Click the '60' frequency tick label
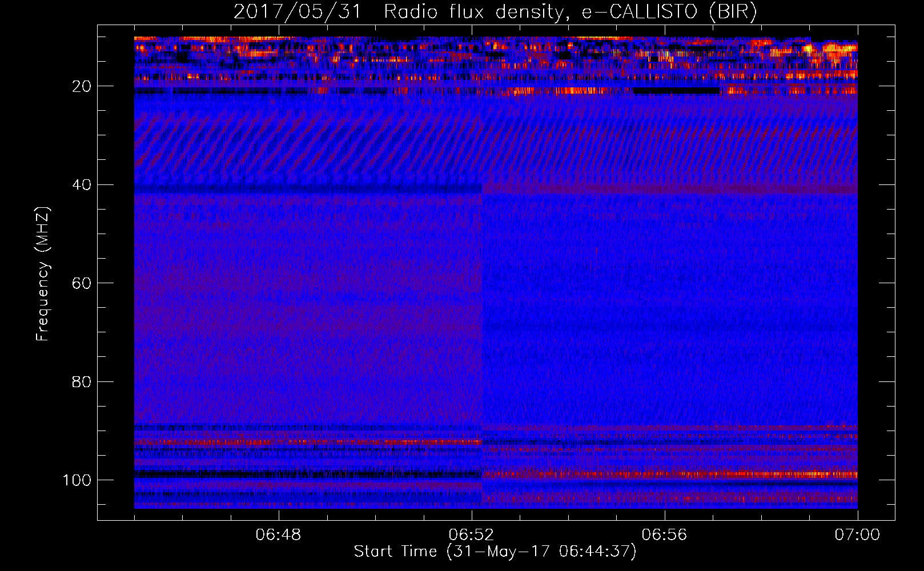The height and width of the screenshot is (571, 924). tap(82, 283)
